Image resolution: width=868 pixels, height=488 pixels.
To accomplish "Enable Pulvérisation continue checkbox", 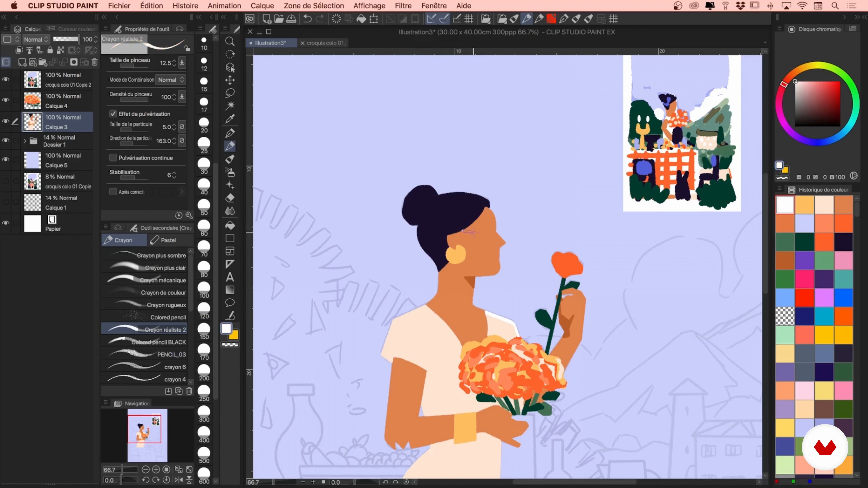I will pyautogui.click(x=113, y=158).
